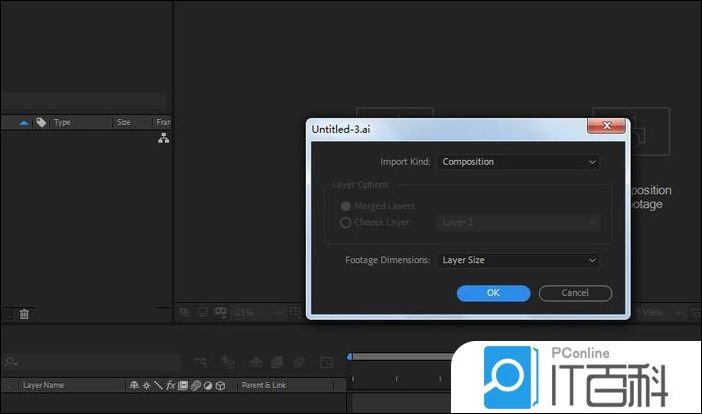Select the Choose Layer radio button
The image size is (702, 414).
[x=346, y=223]
